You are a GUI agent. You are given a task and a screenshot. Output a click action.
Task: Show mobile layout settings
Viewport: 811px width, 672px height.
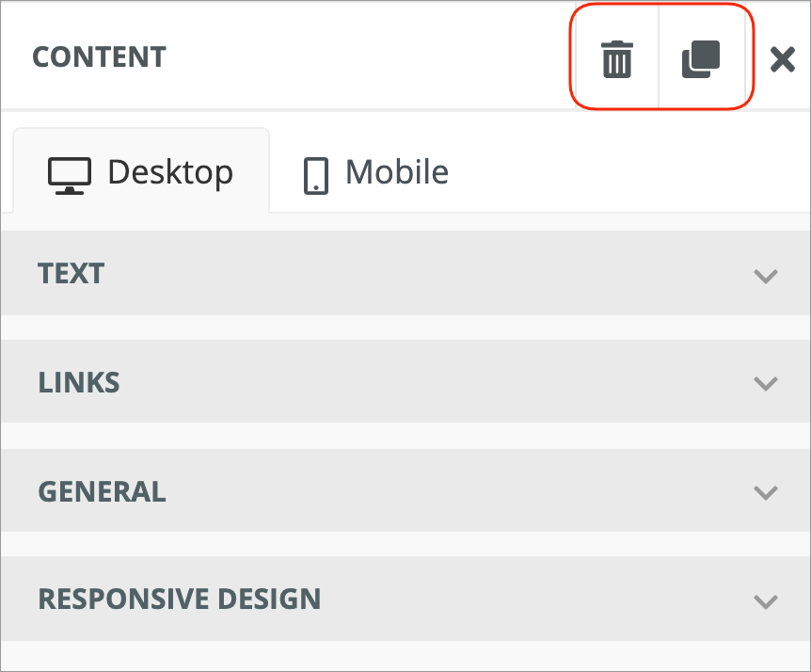click(x=375, y=173)
